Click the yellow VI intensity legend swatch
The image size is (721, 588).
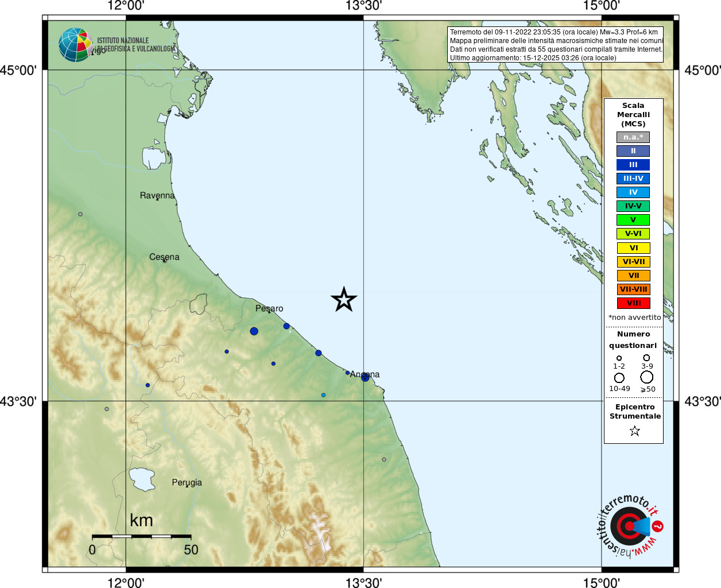(x=633, y=248)
